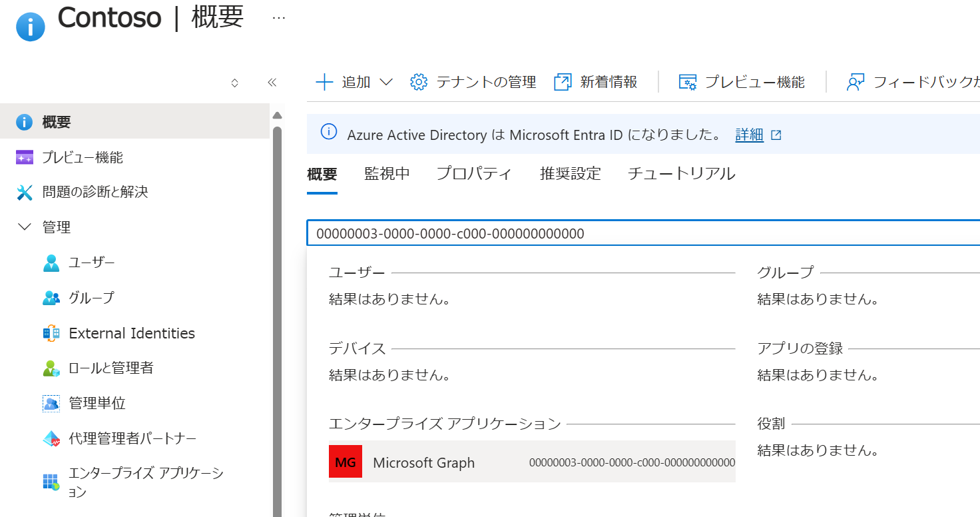Click the エンタープライズ アプリケーション results heading
The image size is (980, 517).
coord(445,424)
